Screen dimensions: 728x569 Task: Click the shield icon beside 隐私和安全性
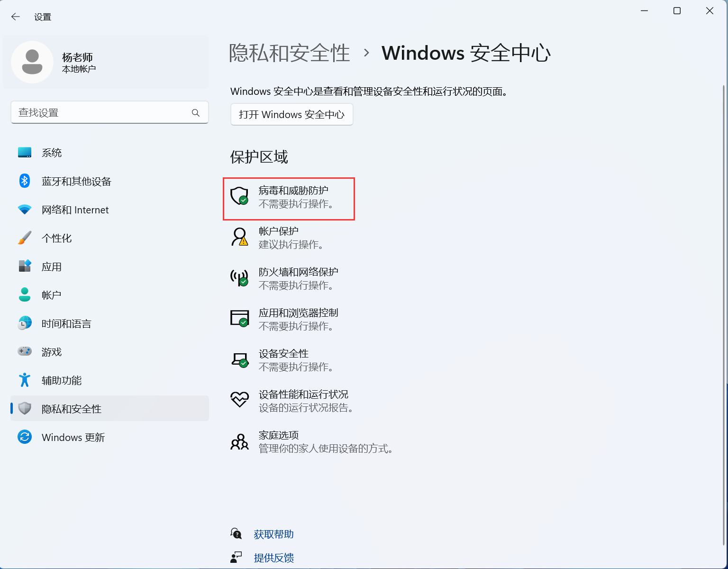(x=25, y=408)
